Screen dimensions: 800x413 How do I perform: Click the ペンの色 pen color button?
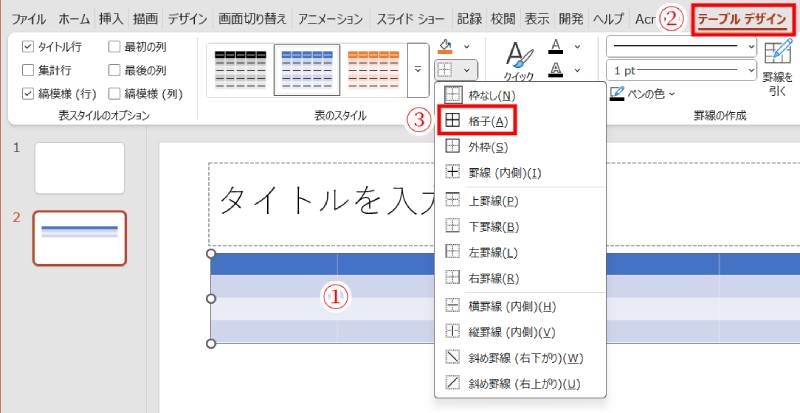643,94
